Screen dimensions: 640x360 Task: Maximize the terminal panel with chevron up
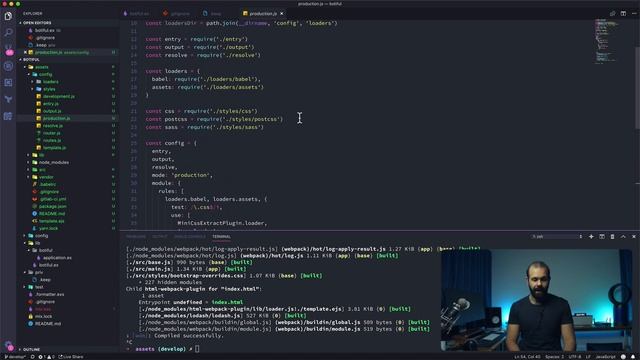(623, 236)
